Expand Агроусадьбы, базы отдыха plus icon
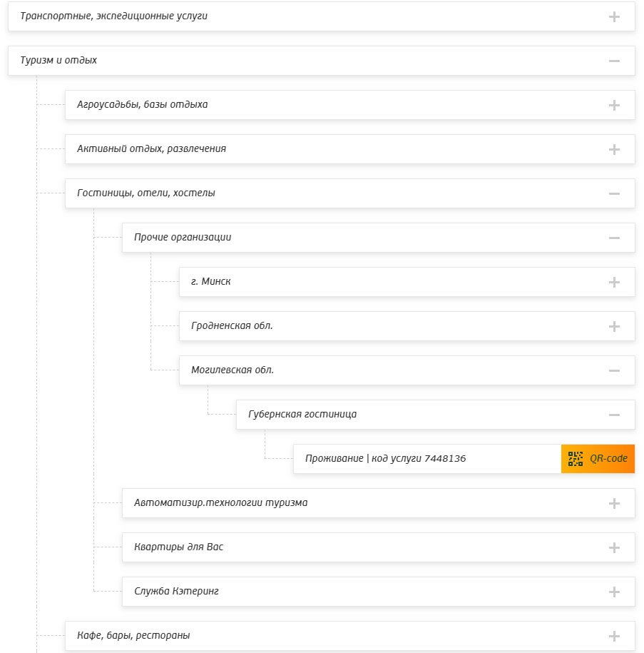The width and height of the screenshot is (644, 653). (614, 105)
